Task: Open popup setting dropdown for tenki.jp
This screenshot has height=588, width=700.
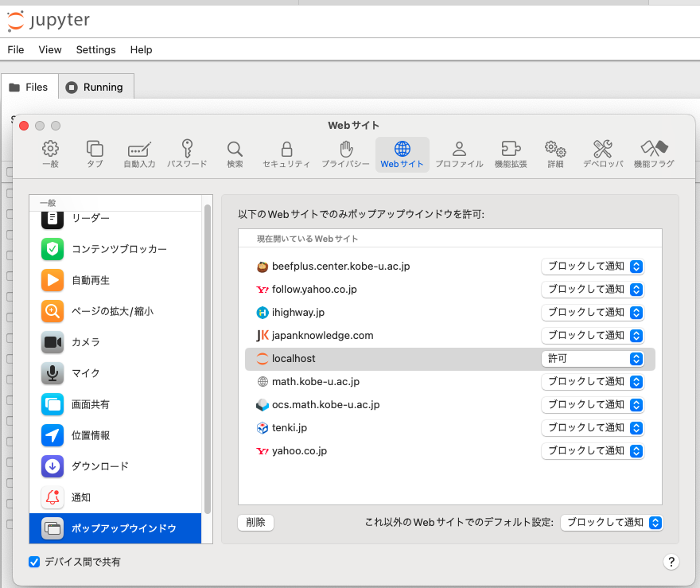Action: click(x=592, y=428)
